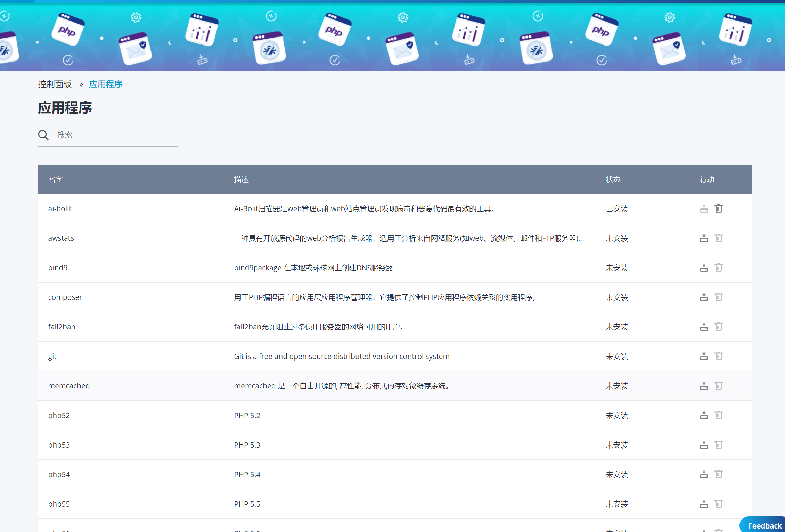Image resolution: width=785 pixels, height=532 pixels.
Task: Click the PHP 5.2 description
Action: 247,415
